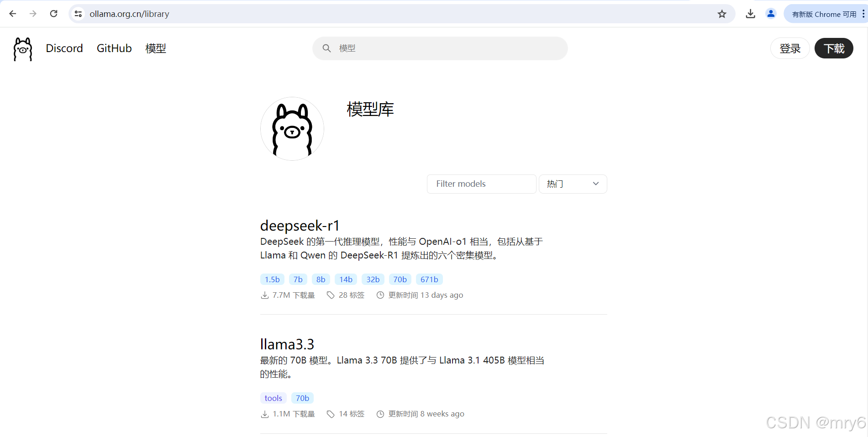Reload the current page
Viewport: 868px width, 437px height.
pos(53,14)
